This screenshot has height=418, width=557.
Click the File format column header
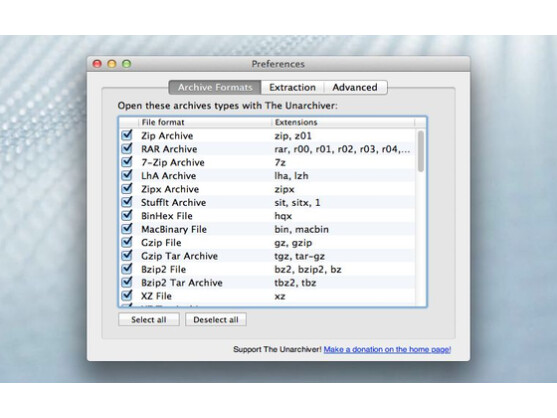pyautogui.click(x=205, y=123)
